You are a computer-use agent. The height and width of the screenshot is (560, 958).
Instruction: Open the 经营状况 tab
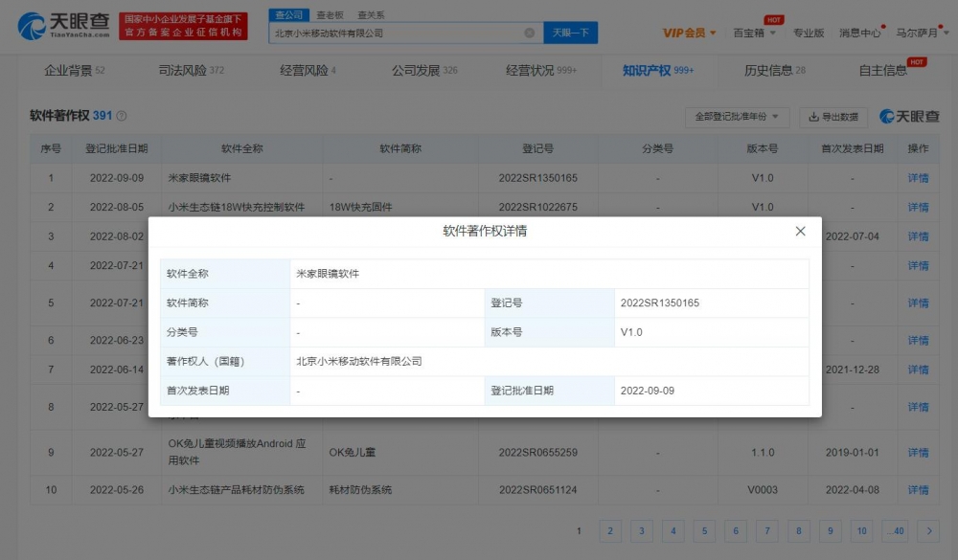(541, 71)
